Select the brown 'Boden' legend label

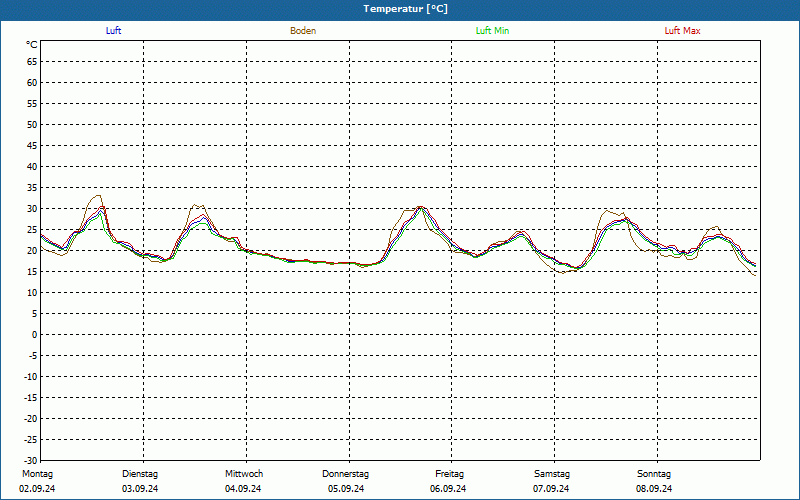pyautogui.click(x=303, y=31)
